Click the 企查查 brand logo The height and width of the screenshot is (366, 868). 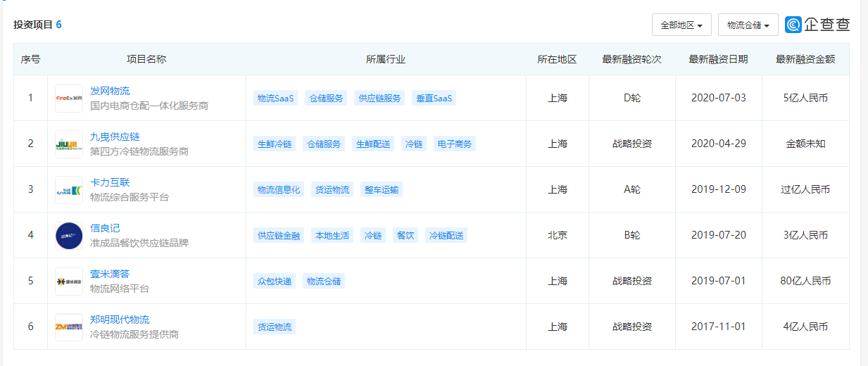tap(818, 25)
